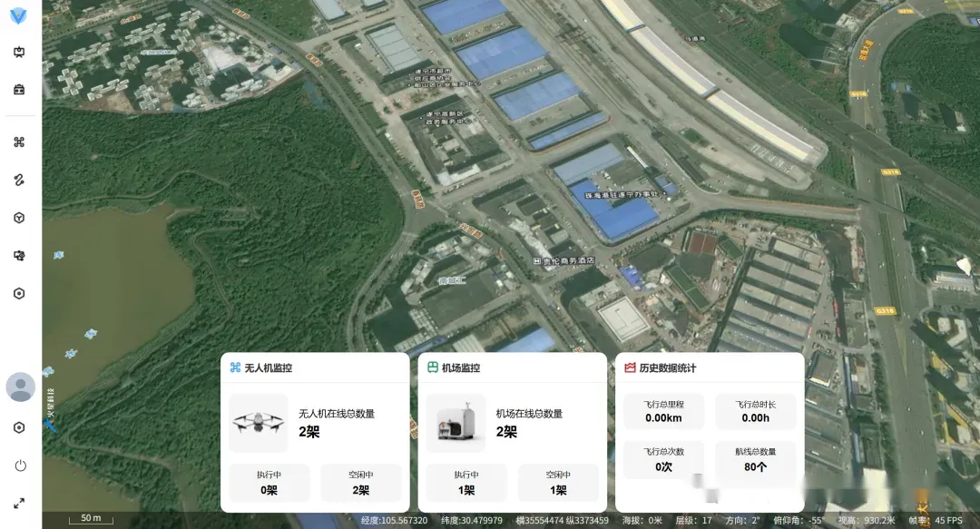Viewport: 980px width, 529px height.
Task: Click the airport 执行中 1架 status box
Action: (x=466, y=483)
